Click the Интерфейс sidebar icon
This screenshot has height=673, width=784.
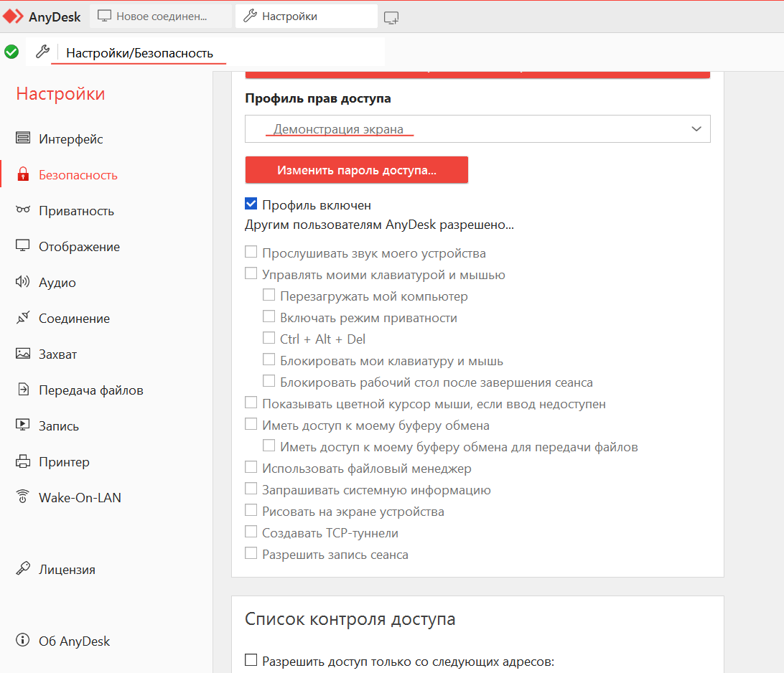pyautogui.click(x=23, y=138)
